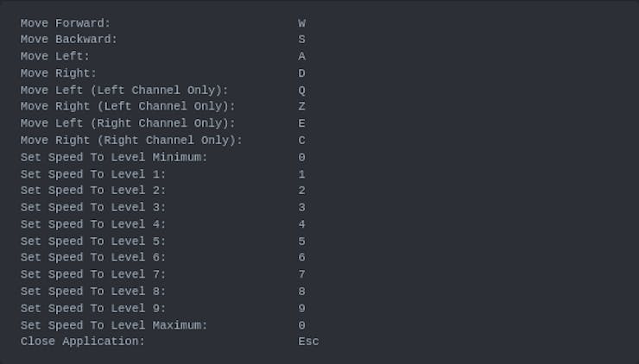
Task: Select "Move Right (Right Channel Only):" line
Action: click(131, 140)
